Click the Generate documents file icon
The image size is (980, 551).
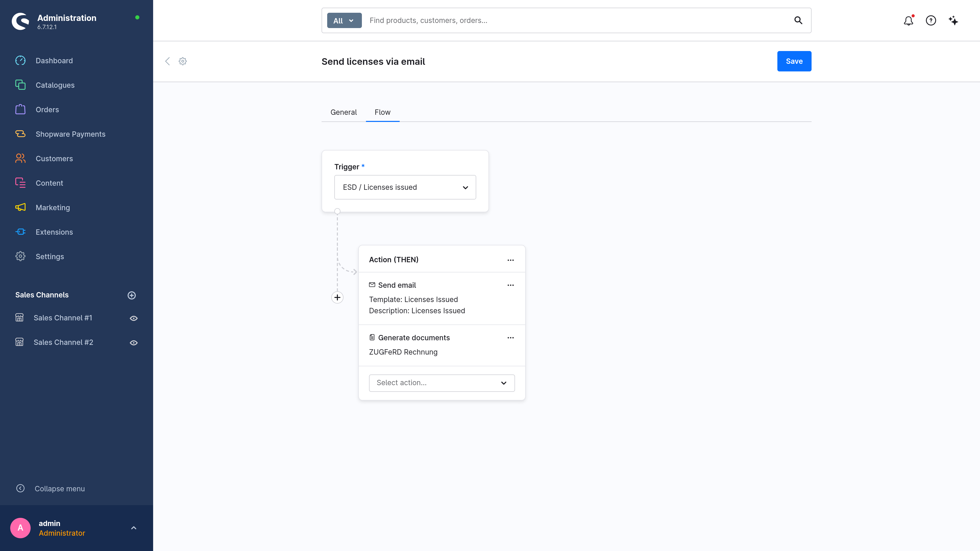coord(372,337)
